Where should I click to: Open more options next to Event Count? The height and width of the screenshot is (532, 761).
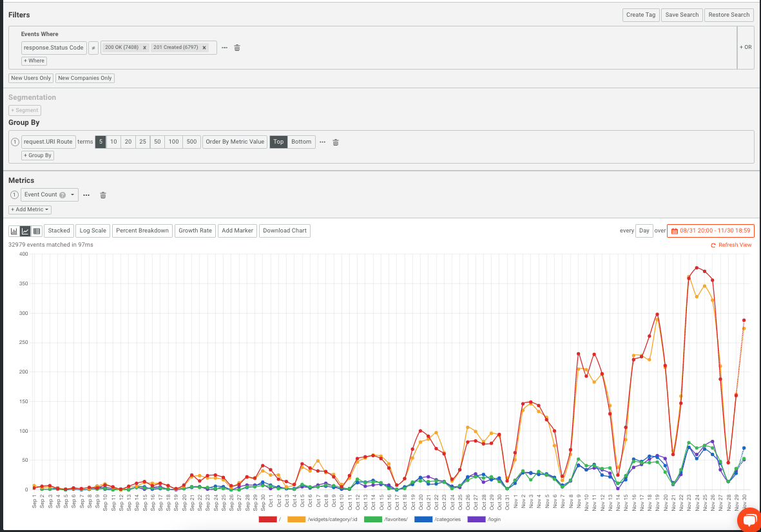tap(86, 195)
